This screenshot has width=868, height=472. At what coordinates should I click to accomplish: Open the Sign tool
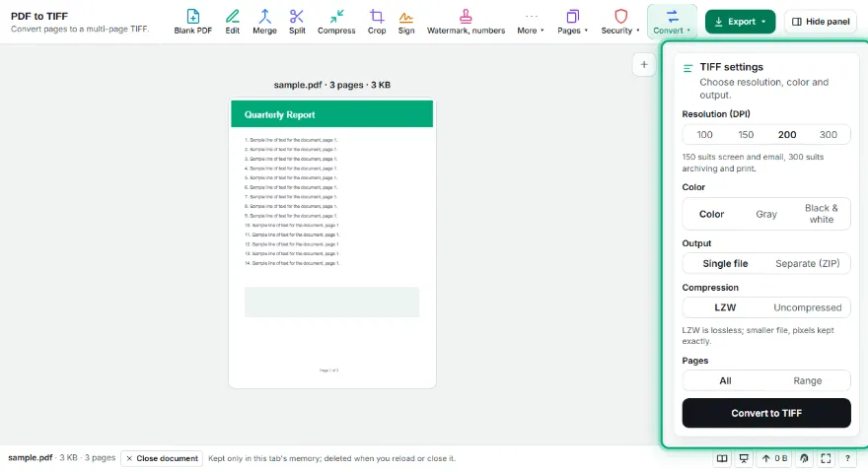click(406, 22)
